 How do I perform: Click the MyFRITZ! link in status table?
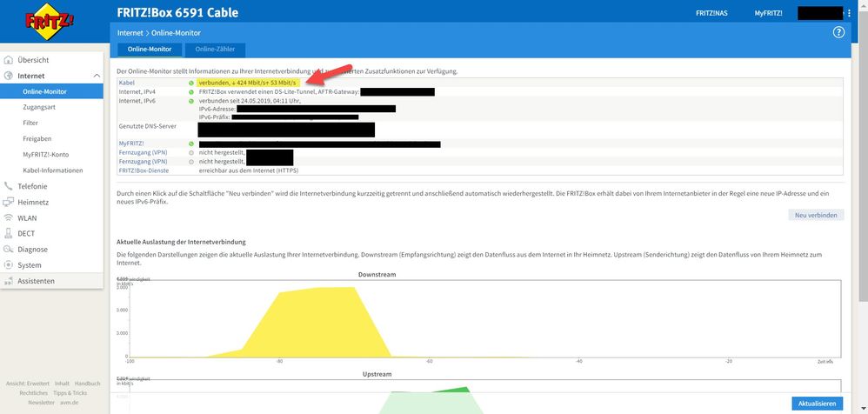pos(131,144)
